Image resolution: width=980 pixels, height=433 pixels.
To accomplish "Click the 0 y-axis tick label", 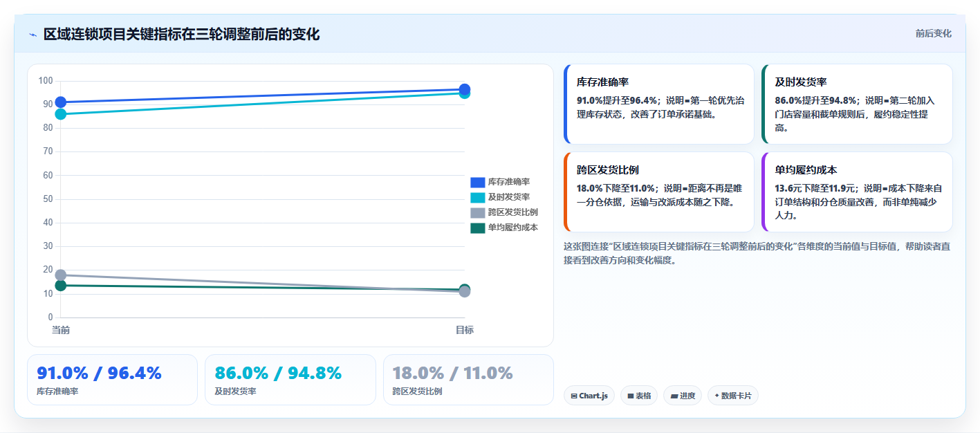I will (50, 317).
